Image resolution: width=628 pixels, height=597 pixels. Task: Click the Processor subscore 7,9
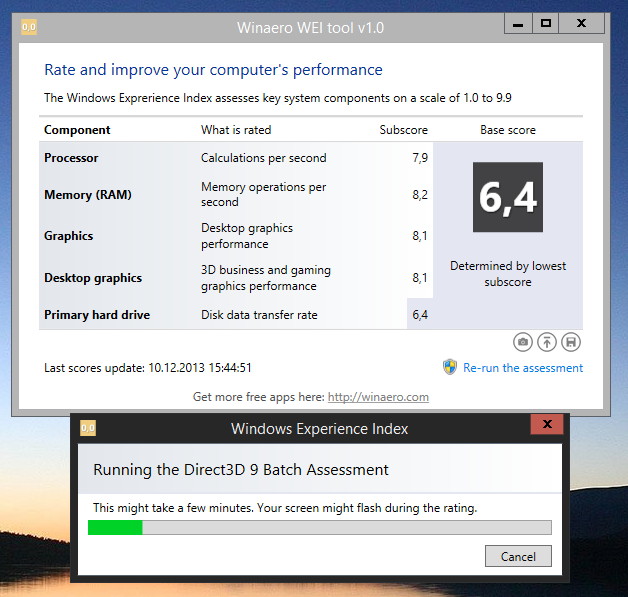(x=420, y=158)
